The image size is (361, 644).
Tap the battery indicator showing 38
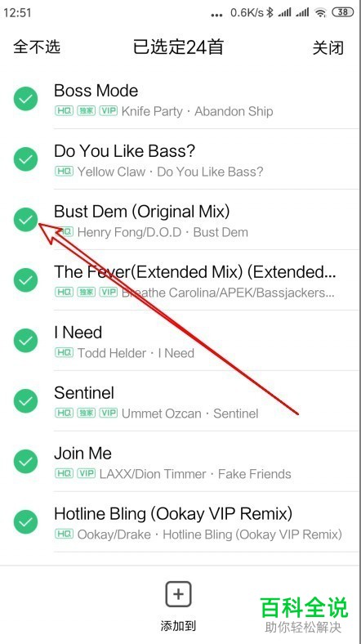click(x=342, y=12)
